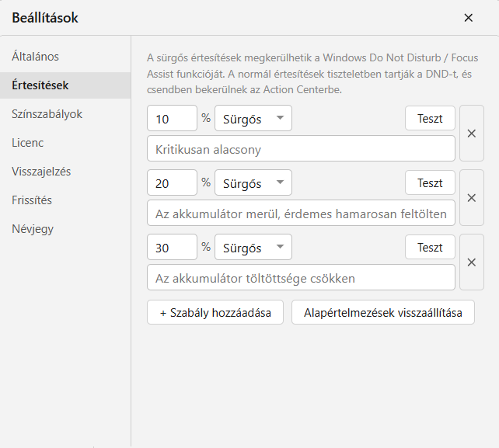Click the 10 percent threshold field
Viewport: 499px width, 448px height.
tap(172, 118)
